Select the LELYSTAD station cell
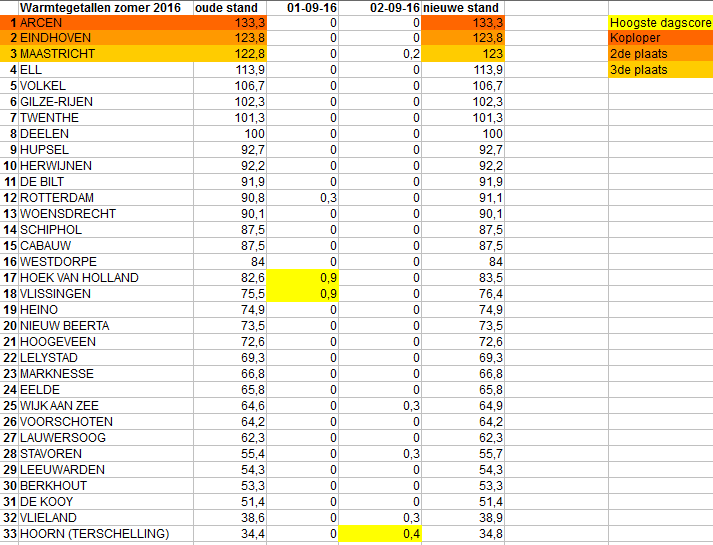The image size is (713, 545). pyautogui.click(x=106, y=358)
